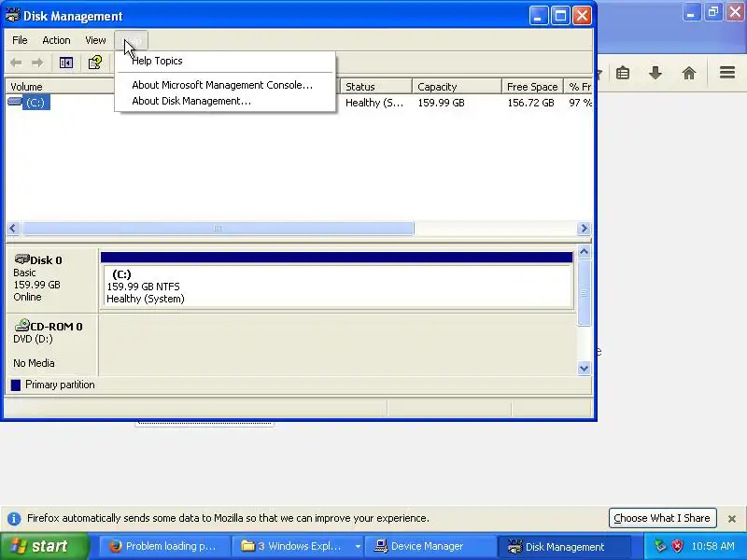
Task: Click the Forward arrow in Disk Management toolbar
Action: pyautogui.click(x=37, y=63)
